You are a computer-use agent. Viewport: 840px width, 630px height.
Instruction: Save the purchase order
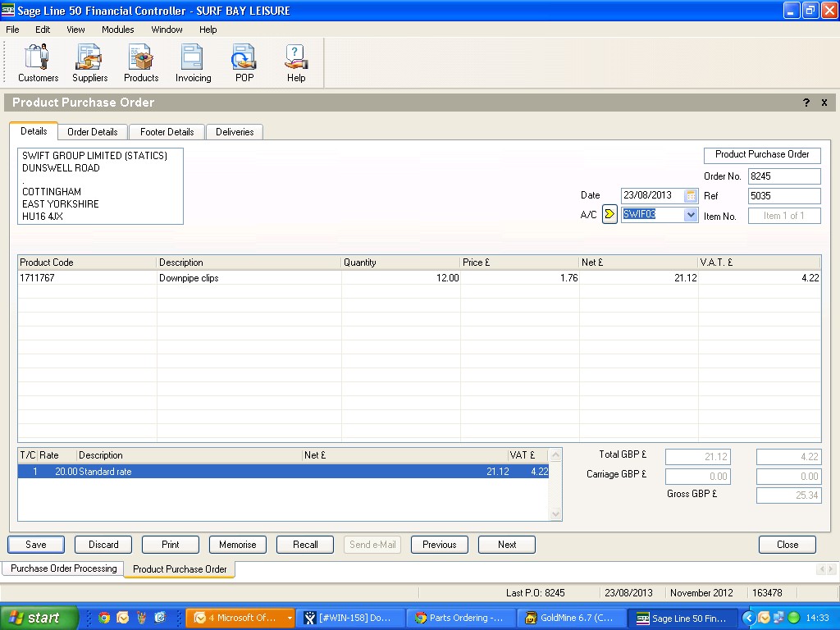click(x=36, y=545)
